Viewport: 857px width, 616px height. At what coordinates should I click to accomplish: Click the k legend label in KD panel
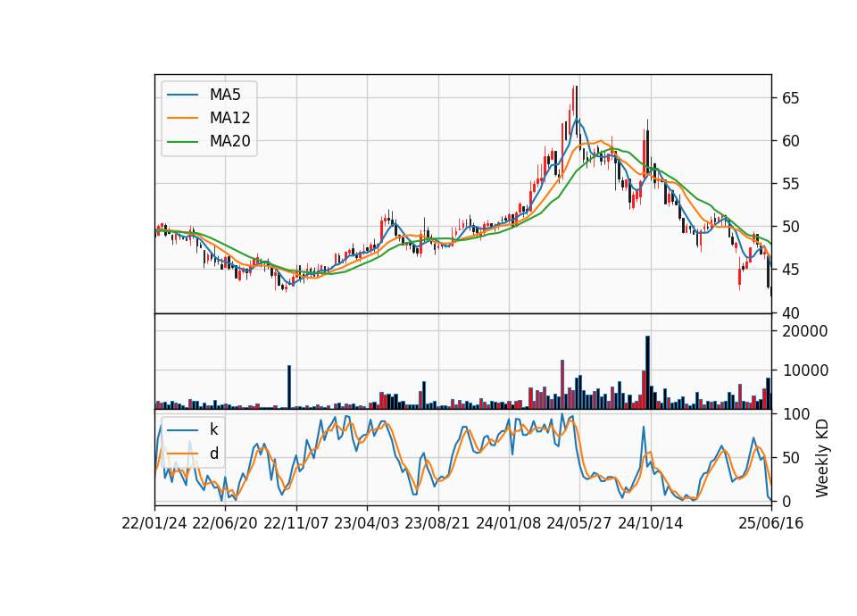pyautogui.click(x=213, y=429)
